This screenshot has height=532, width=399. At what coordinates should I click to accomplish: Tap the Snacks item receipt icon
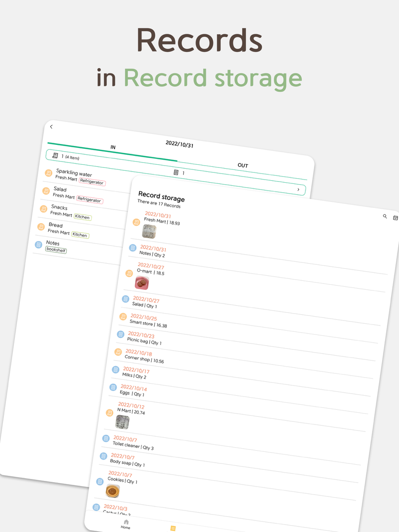[x=43, y=209]
